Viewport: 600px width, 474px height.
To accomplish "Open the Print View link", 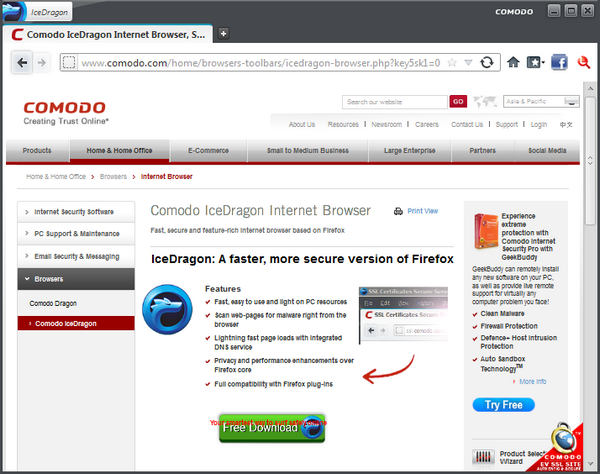I will pyautogui.click(x=416, y=211).
